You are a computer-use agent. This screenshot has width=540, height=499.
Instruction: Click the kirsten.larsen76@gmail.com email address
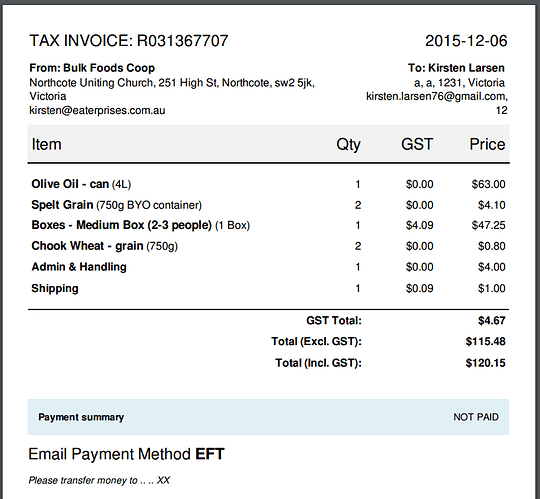pos(437,96)
